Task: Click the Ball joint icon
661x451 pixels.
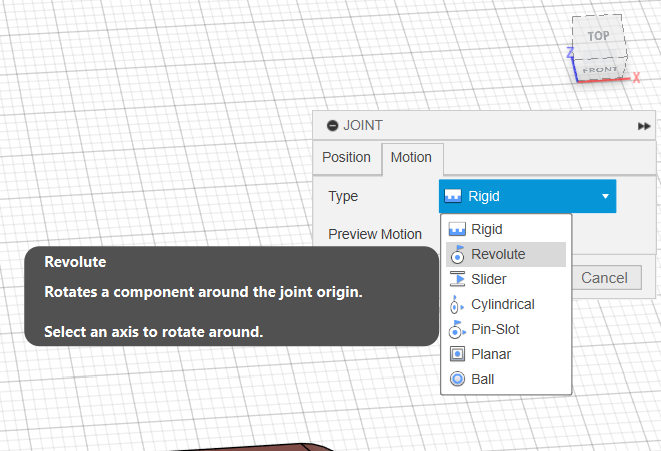Action: pyautogui.click(x=457, y=379)
